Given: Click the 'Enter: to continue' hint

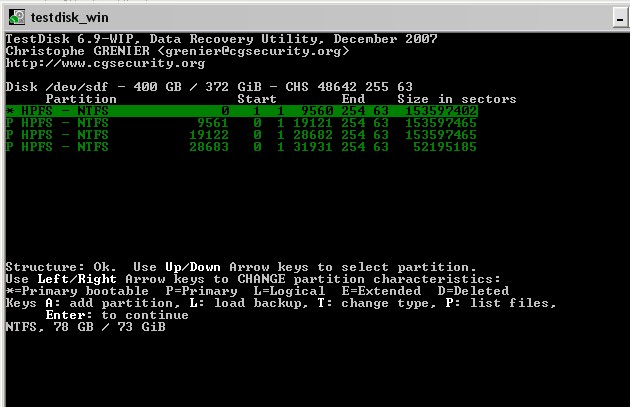Looking at the screenshot, I should tap(117, 315).
